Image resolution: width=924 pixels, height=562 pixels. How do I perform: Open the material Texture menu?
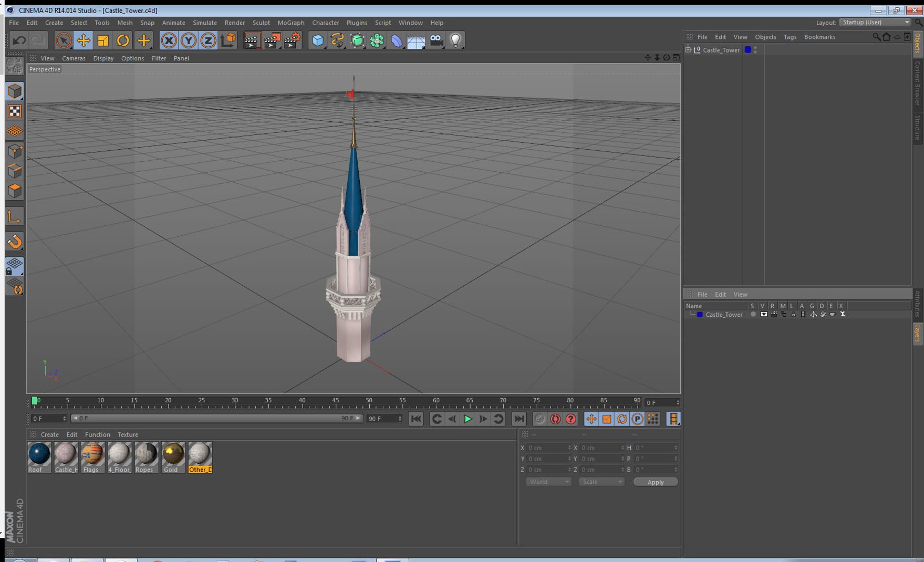point(128,435)
